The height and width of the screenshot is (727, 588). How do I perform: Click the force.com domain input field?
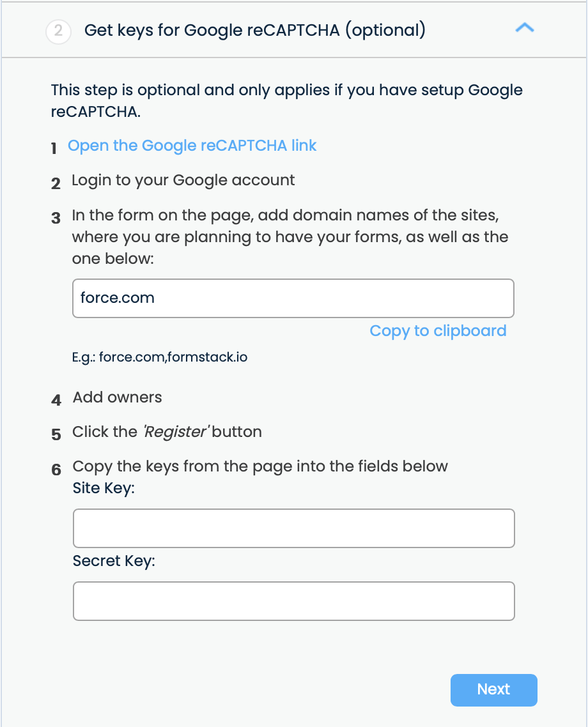point(293,298)
